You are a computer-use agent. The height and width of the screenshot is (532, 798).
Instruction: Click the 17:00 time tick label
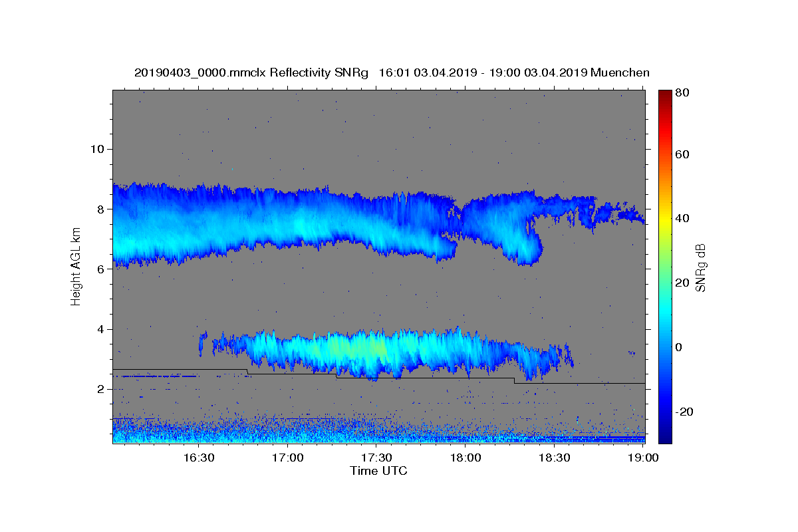coord(287,458)
